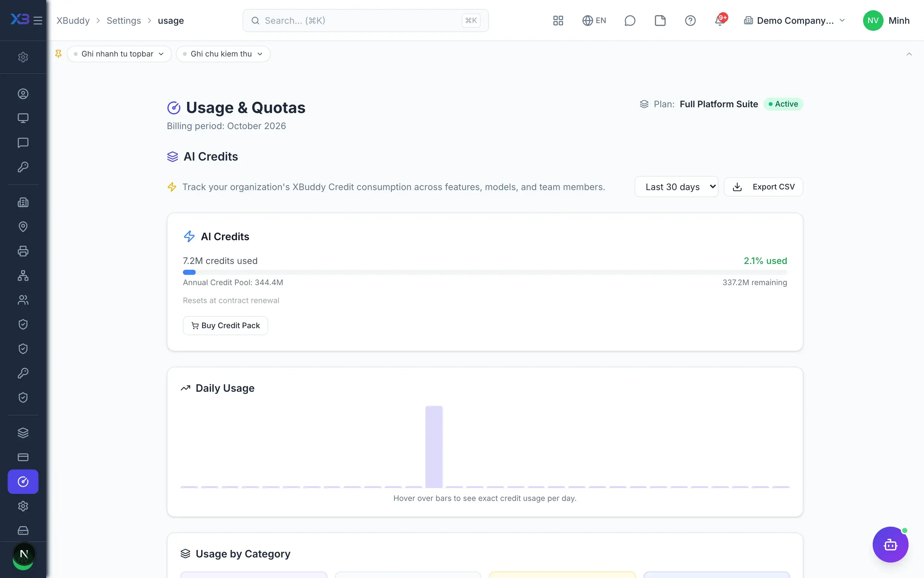Open the Minh user account menu
The width and height of the screenshot is (924, 578).
(886, 21)
